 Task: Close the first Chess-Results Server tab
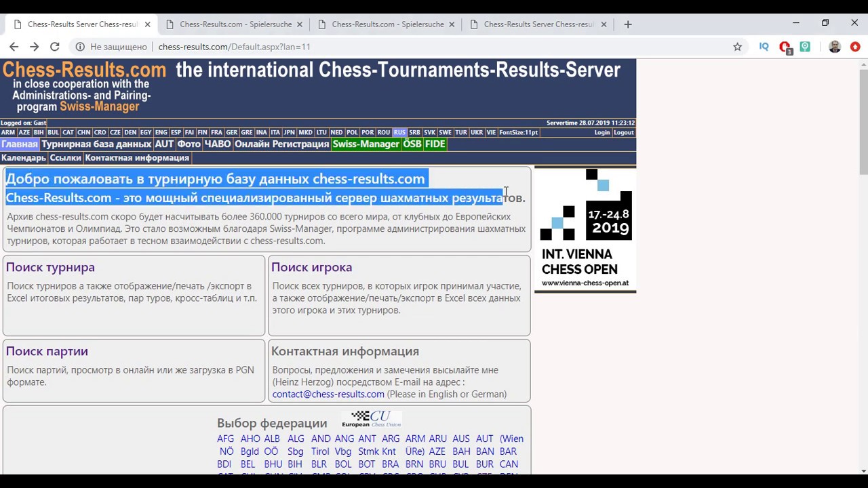click(147, 24)
